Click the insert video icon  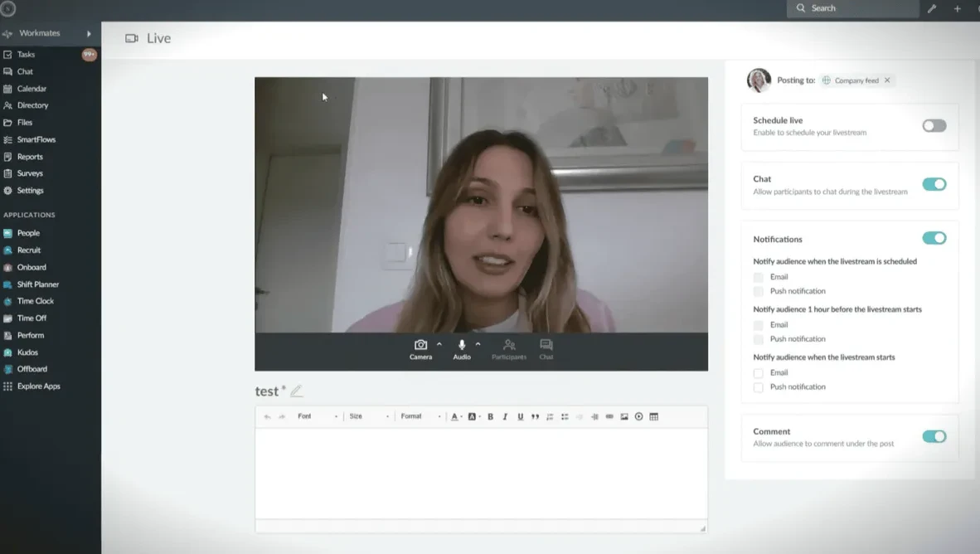[638, 416]
